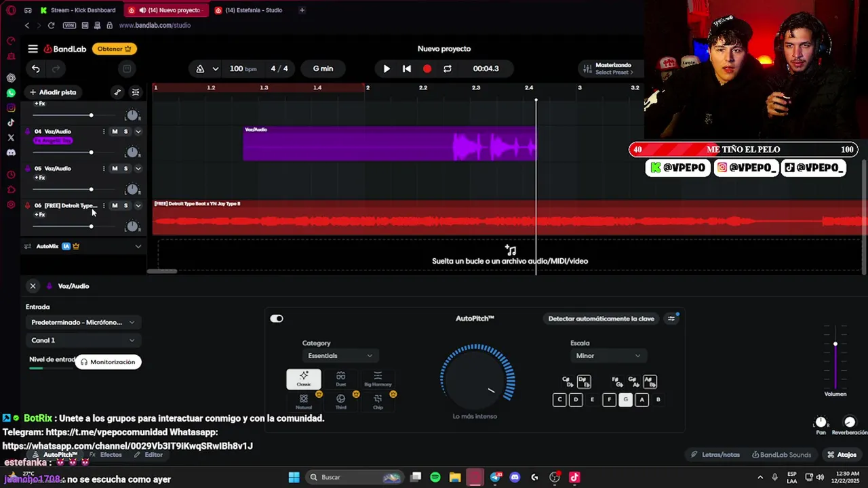Select the Duet AutoPitch preset

click(x=340, y=379)
